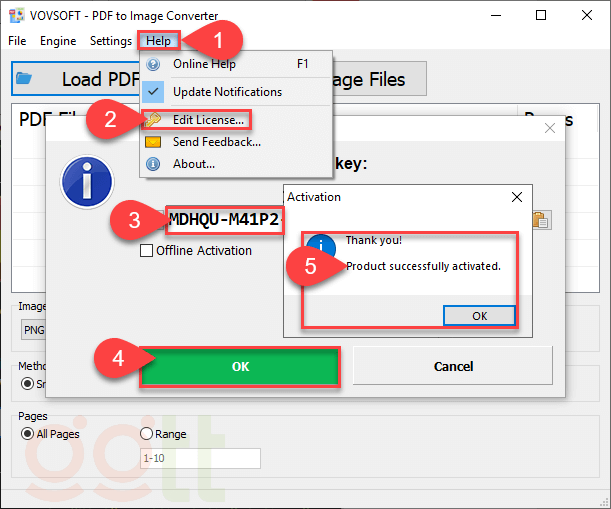Choose Send Feedback... menu entry
Screen dimensions: 611x509
(x=235, y=142)
